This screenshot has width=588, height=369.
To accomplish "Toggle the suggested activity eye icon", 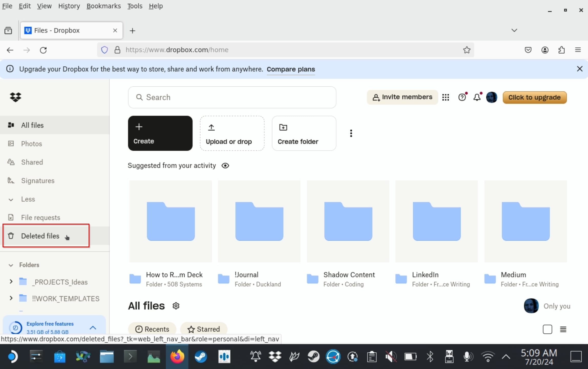I will coord(225,165).
